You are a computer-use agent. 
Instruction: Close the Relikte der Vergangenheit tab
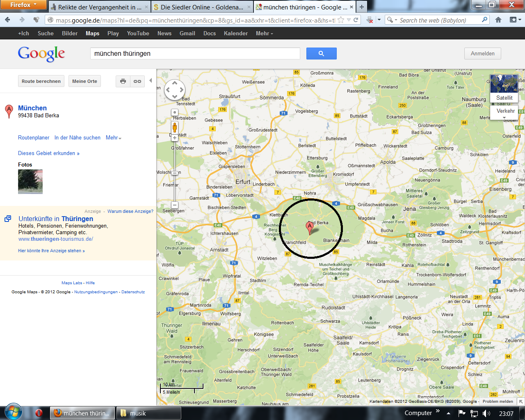coord(146,7)
